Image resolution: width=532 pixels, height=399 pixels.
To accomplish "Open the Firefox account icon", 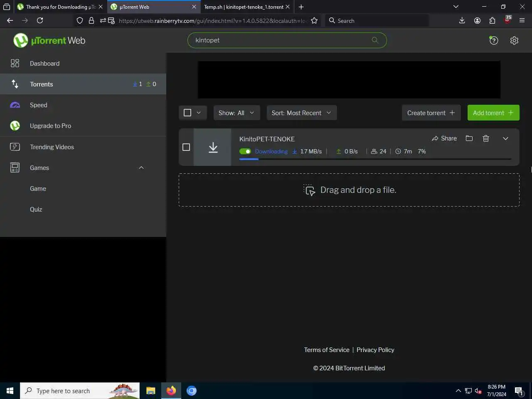I will pos(477,20).
